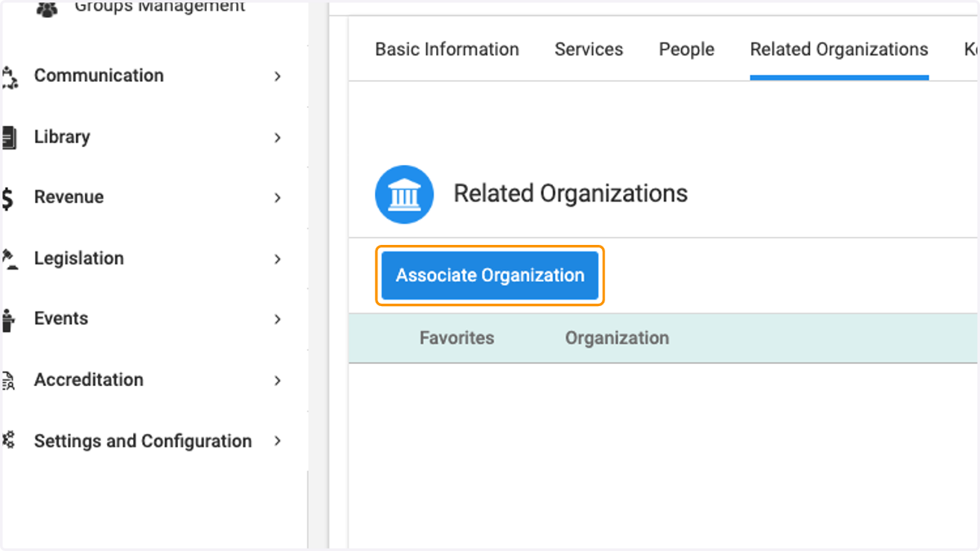This screenshot has width=980, height=551.
Task: Click the Groups Management people icon
Action: [47, 9]
